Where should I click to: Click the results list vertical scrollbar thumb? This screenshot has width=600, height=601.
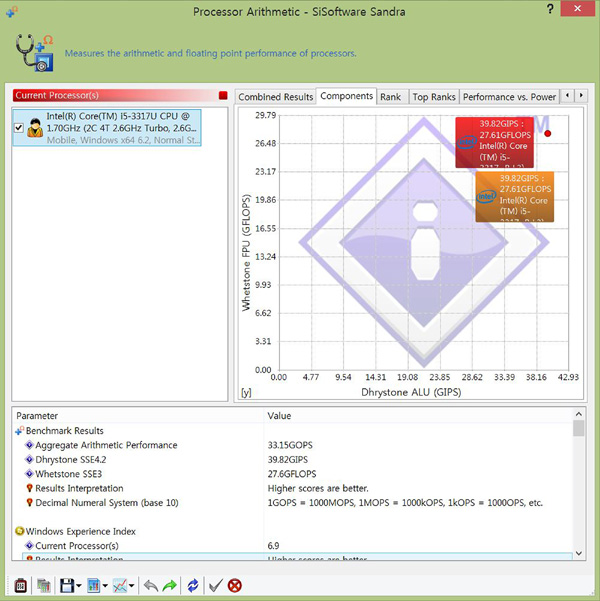579,428
